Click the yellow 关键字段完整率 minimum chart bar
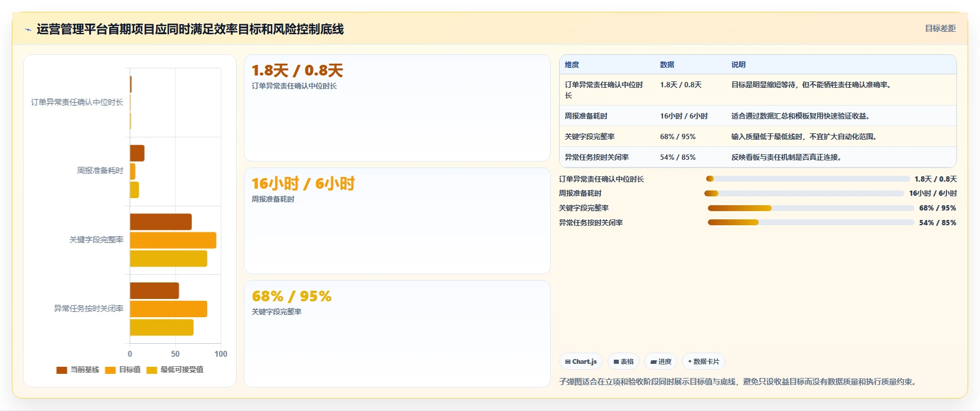Screen dimensions: 980x411 pyautogui.click(x=168, y=258)
